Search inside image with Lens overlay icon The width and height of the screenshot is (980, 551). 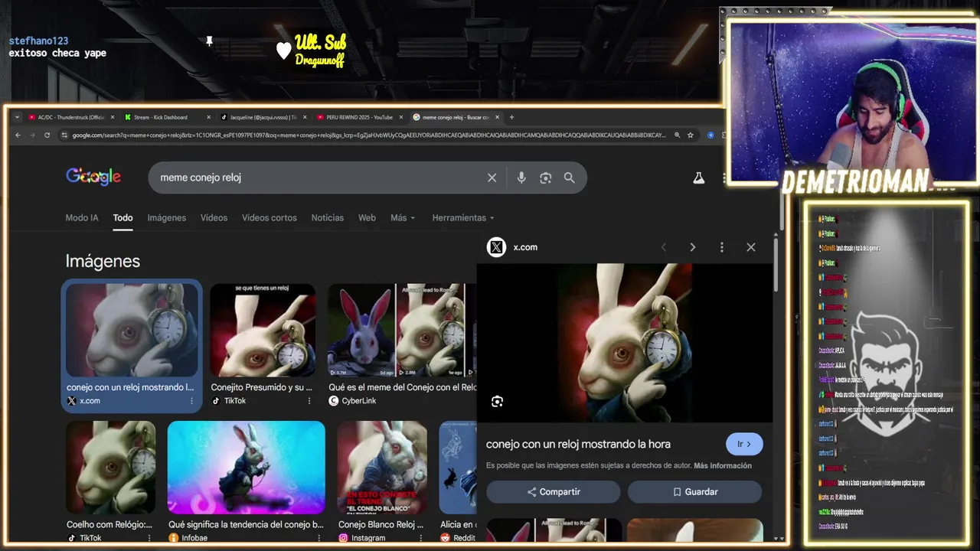[497, 402]
